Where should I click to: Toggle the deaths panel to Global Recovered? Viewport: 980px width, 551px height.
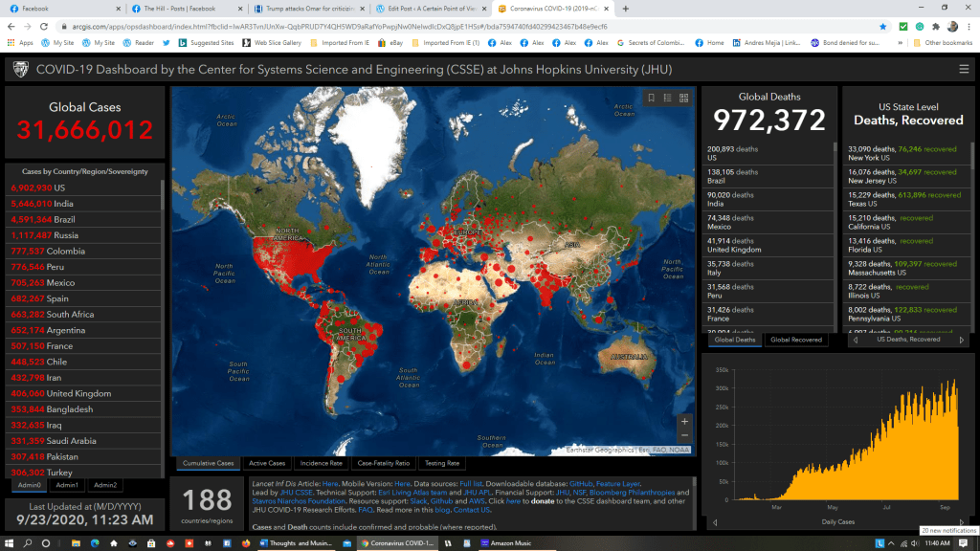click(797, 340)
